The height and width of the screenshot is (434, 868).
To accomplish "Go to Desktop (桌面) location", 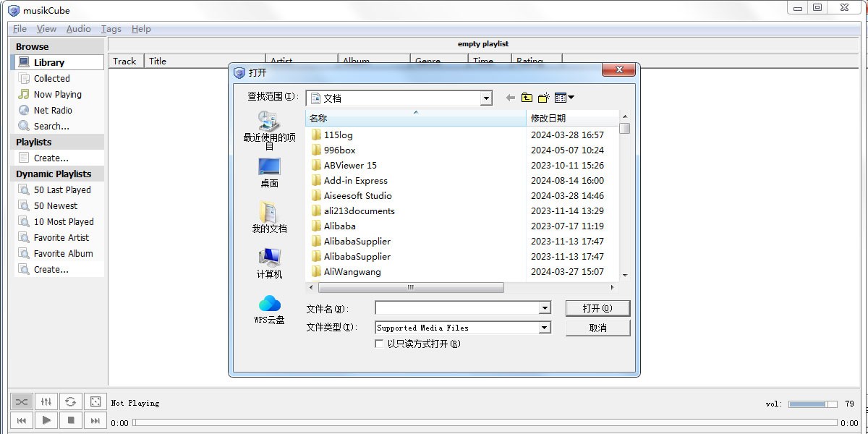I will point(269,174).
